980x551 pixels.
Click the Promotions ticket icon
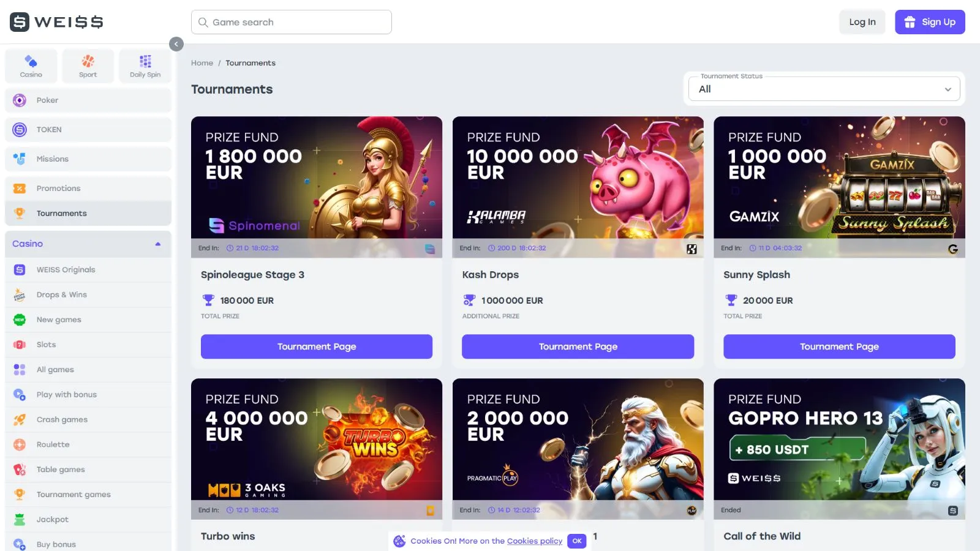click(20, 189)
